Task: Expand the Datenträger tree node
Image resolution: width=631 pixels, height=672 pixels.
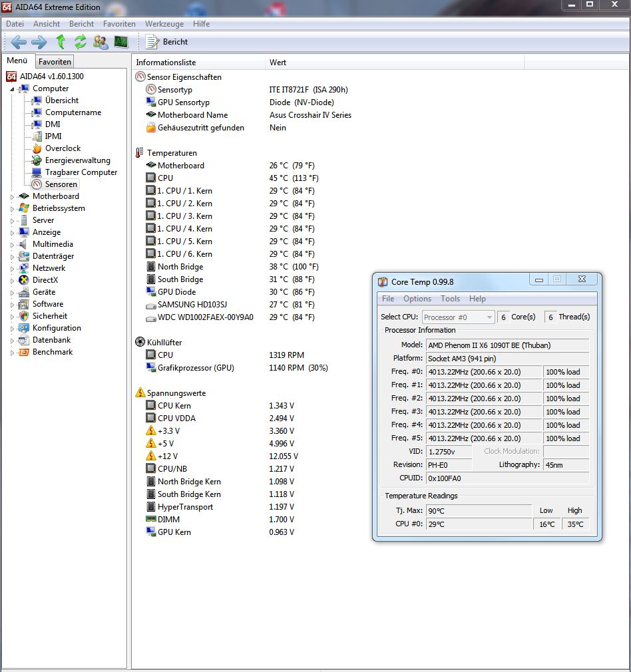Action: pos(12,257)
